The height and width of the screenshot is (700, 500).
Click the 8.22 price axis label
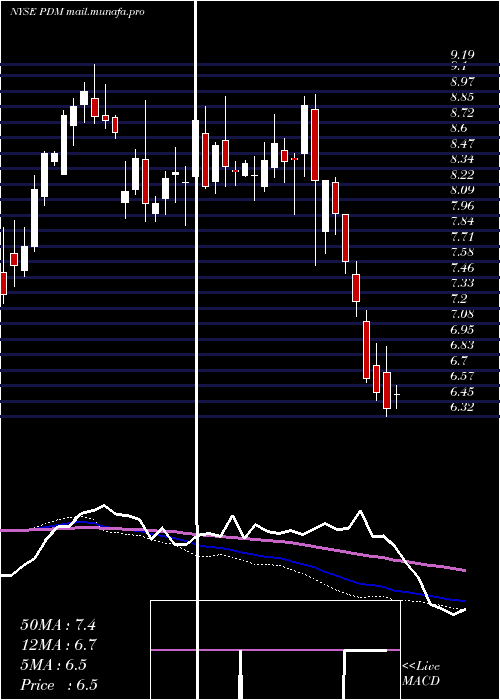[x=462, y=175]
